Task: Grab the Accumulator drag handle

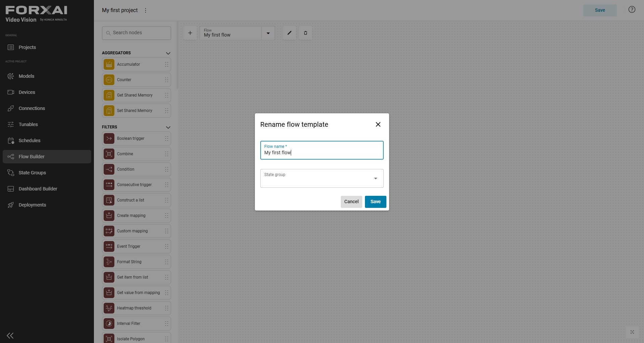Action: (x=167, y=64)
